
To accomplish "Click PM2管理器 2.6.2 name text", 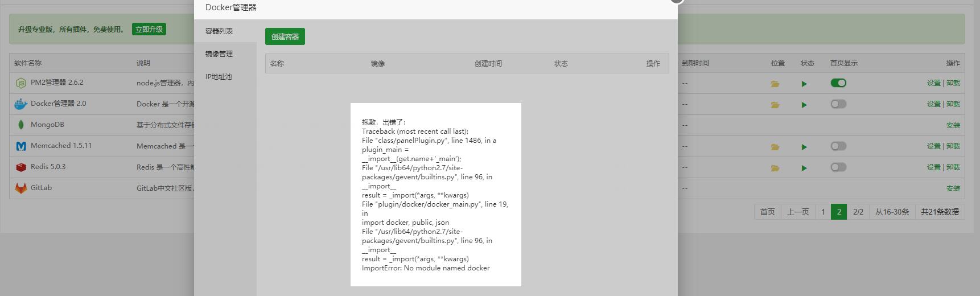I will [57, 83].
